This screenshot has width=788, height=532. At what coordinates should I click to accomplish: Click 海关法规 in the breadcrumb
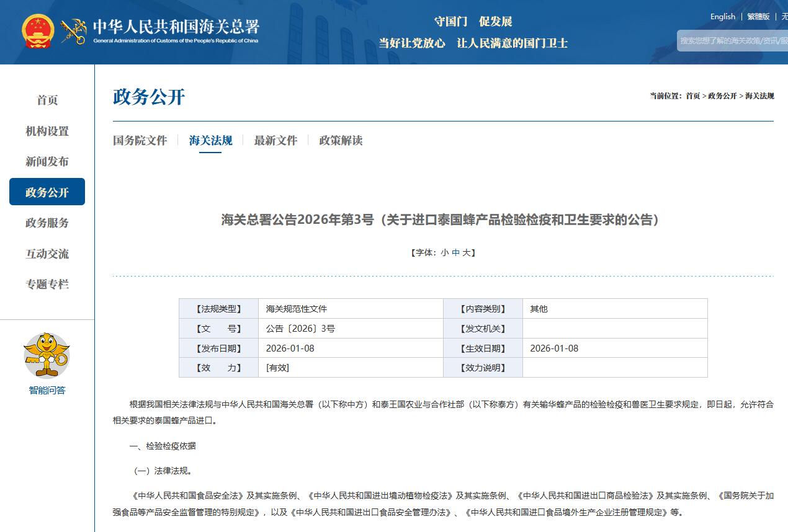pyautogui.click(x=759, y=95)
